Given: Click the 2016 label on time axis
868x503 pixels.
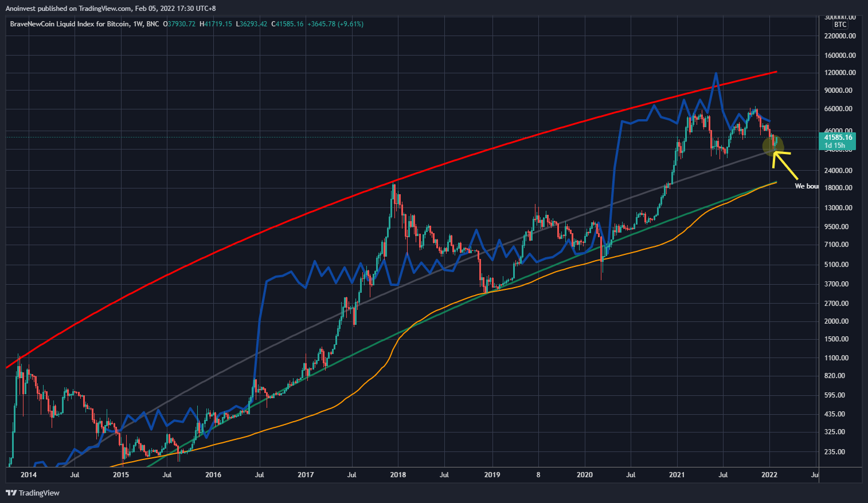Looking at the screenshot, I should pos(213,475).
